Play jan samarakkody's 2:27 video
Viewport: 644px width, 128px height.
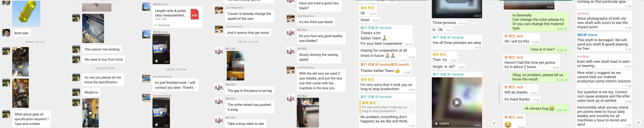[x=161, y=113]
